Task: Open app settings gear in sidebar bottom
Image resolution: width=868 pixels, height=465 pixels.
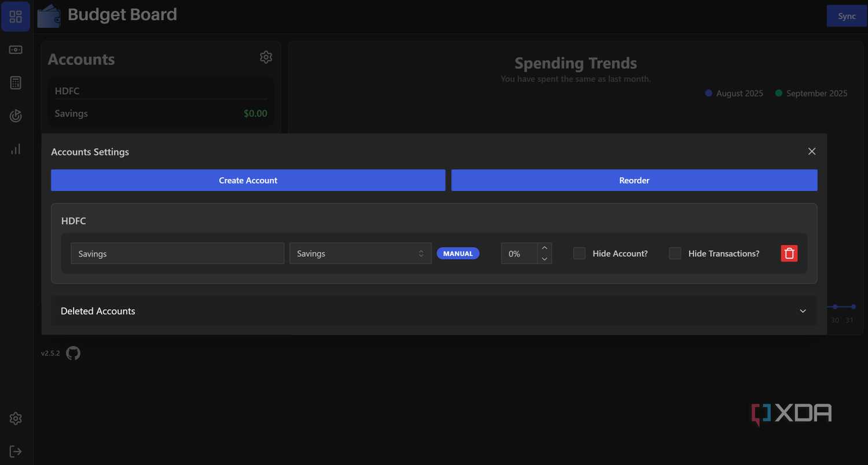Action: pyautogui.click(x=16, y=419)
